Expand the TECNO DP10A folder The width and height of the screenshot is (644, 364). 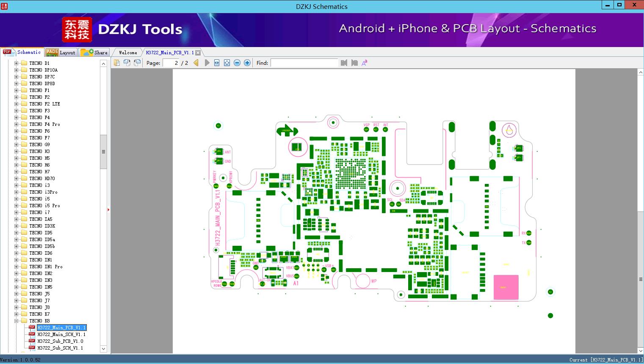[x=17, y=70]
